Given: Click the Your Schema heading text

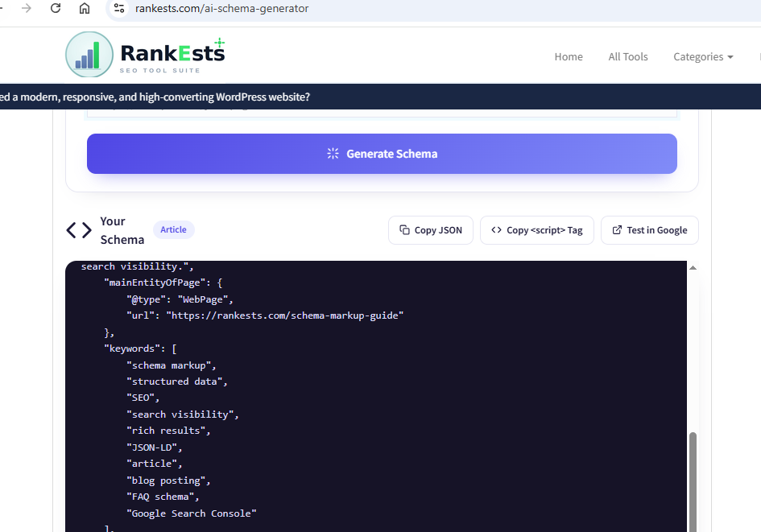Looking at the screenshot, I should [x=122, y=230].
